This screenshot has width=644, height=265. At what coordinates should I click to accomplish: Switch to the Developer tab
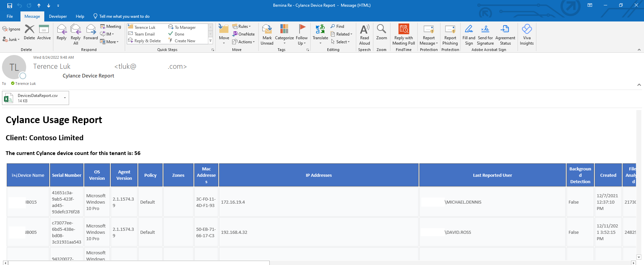tap(58, 16)
